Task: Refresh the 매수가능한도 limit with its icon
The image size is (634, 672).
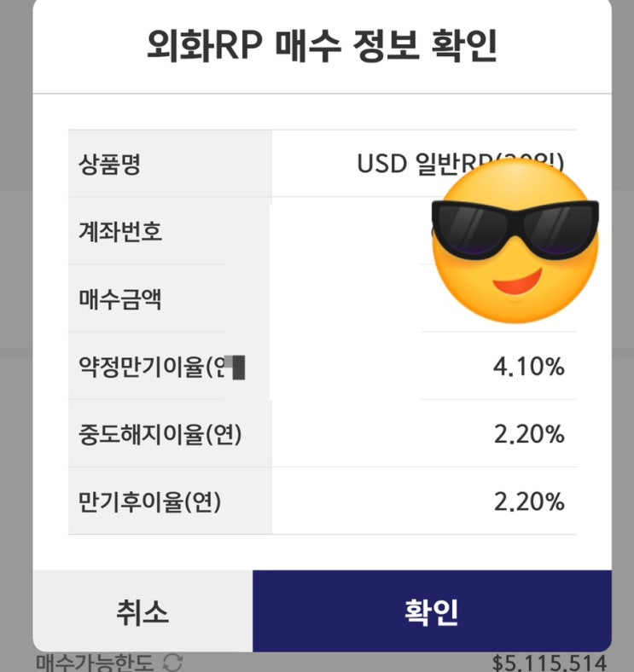Action: coord(172,663)
